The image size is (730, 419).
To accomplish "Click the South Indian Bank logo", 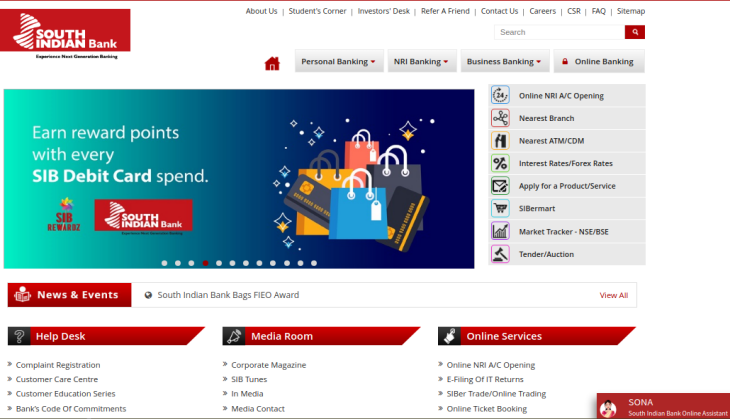I will tap(65, 34).
